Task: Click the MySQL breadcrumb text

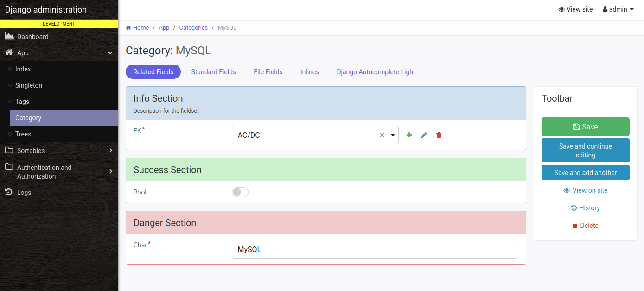Action: (x=227, y=28)
